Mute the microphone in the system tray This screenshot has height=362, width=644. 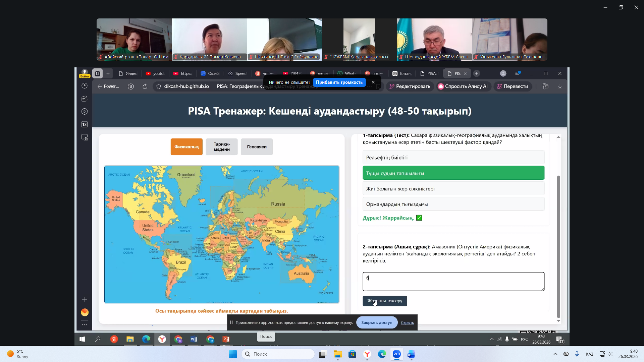click(x=577, y=354)
